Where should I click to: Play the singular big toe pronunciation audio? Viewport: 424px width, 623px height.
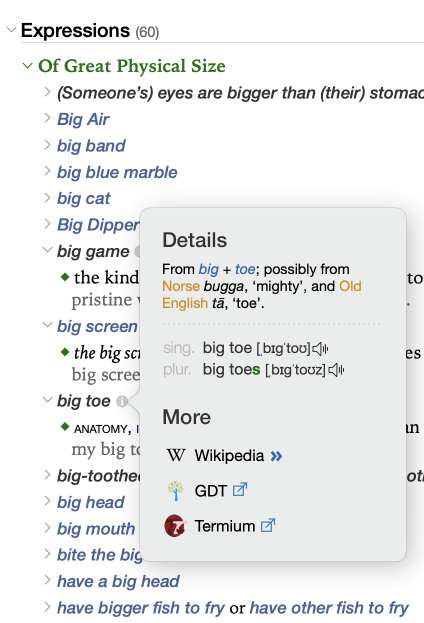pyautogui.click(x=320, y=349)
